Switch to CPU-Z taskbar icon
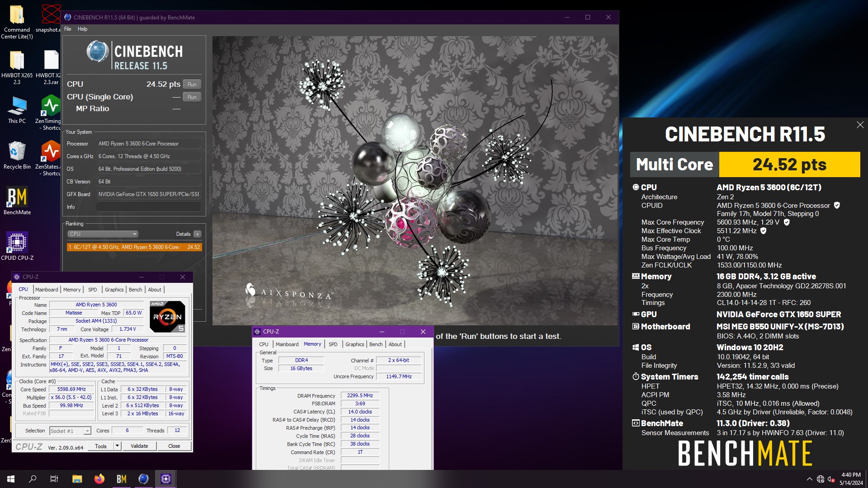Image resolution: width=868 pixels, height=488 pixels. point(165,479)
